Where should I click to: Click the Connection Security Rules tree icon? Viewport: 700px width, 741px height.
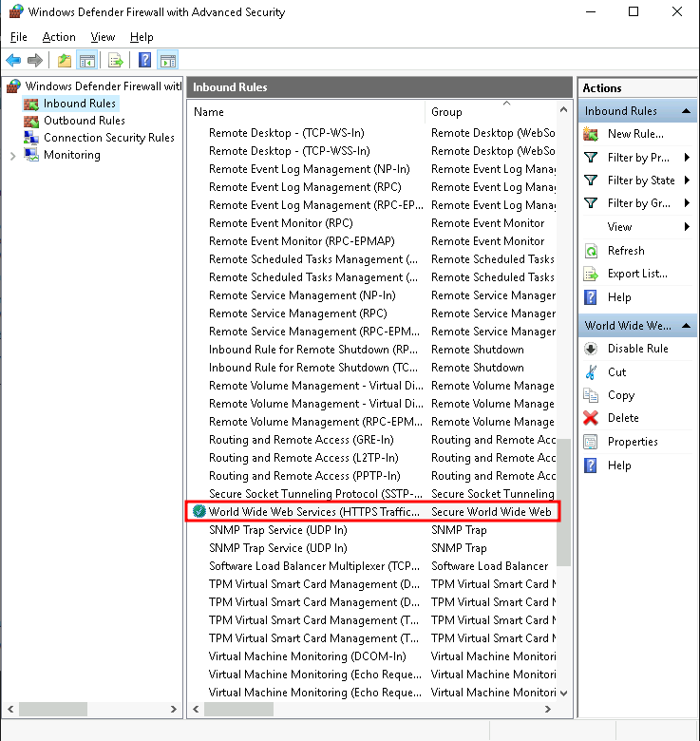click(31, 138)
